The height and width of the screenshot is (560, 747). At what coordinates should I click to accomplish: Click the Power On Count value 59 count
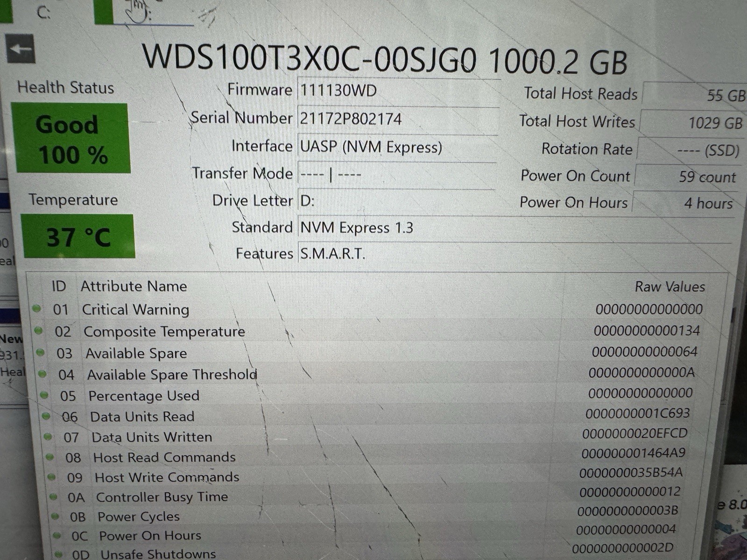pos(687,177)
